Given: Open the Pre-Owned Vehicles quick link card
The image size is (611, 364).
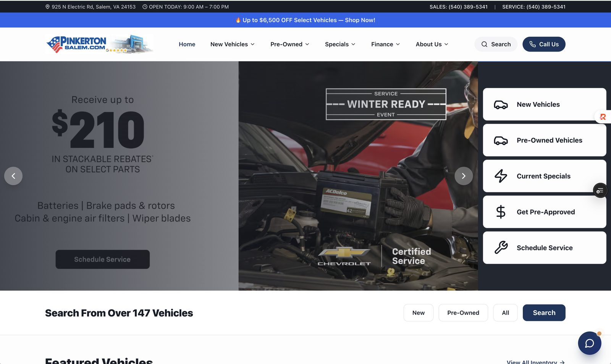Looking at the screenshot, I should pyautogui.click(x=545, y=140).
